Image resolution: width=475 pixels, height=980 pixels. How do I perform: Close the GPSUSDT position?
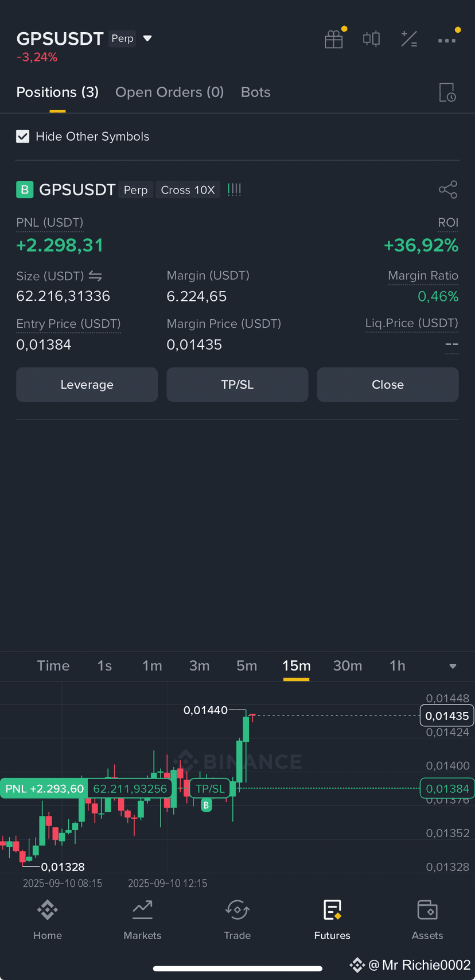tap(388, 385)
